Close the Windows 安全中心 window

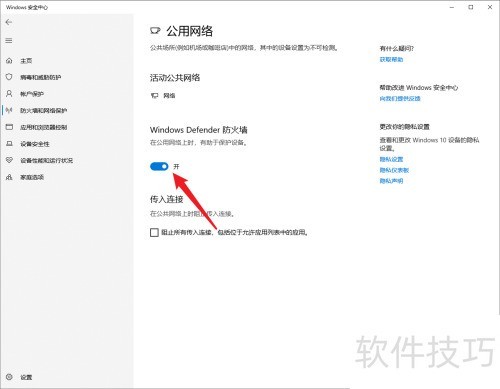coord(490,7)
